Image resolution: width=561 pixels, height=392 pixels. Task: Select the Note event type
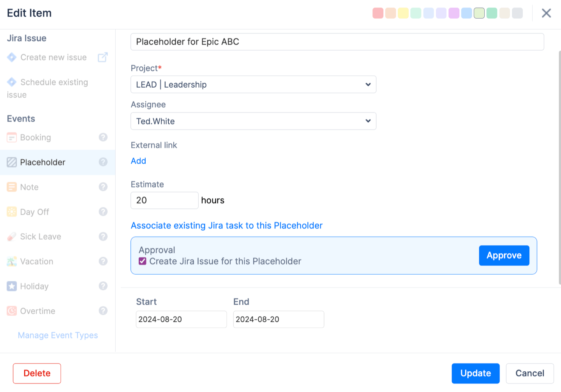(x=29, y=187)
